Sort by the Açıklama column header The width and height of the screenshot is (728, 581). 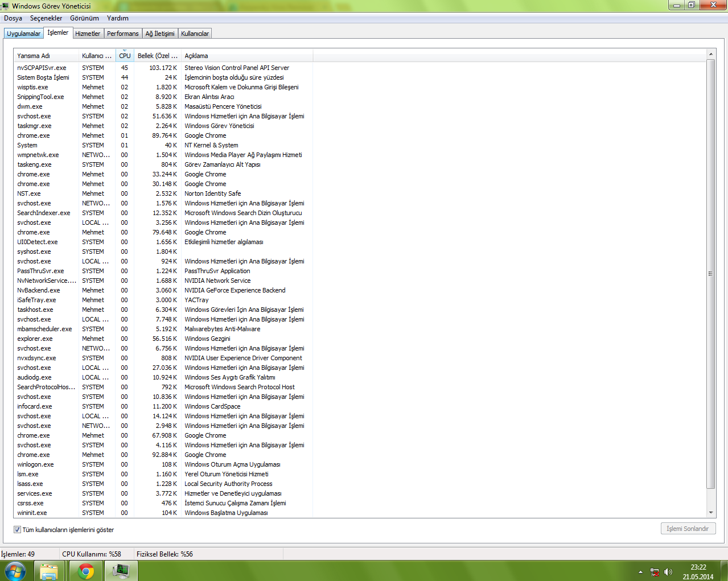coord(247,56)
